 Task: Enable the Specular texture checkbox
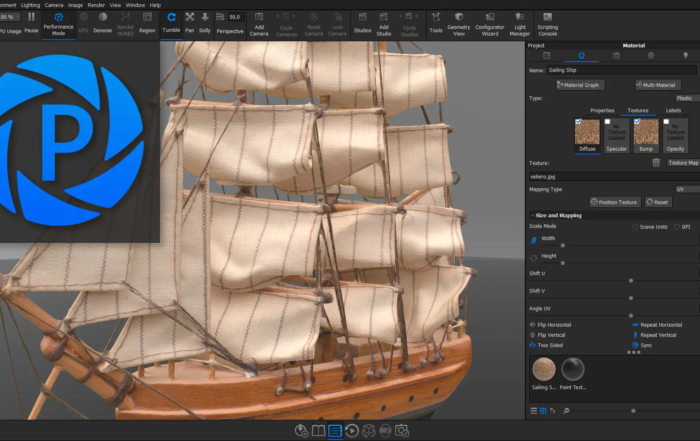pyautogui.click(x=608, y=121)
